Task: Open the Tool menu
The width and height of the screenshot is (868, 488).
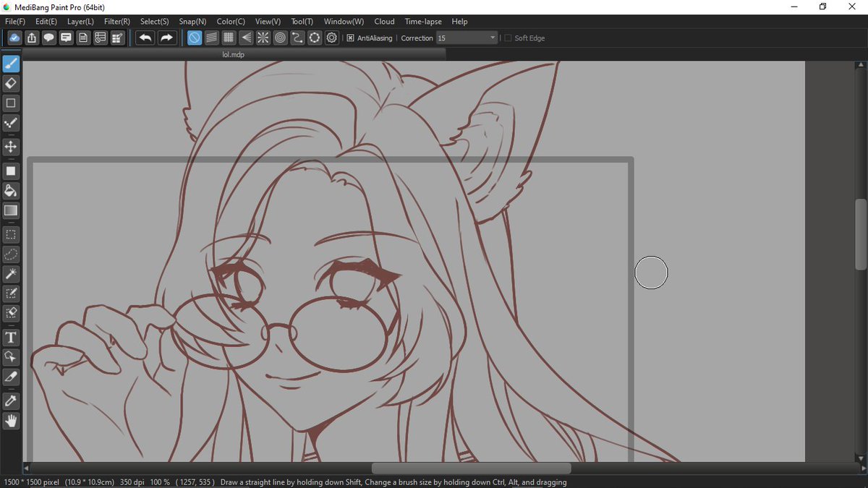Action: [302, 22]
